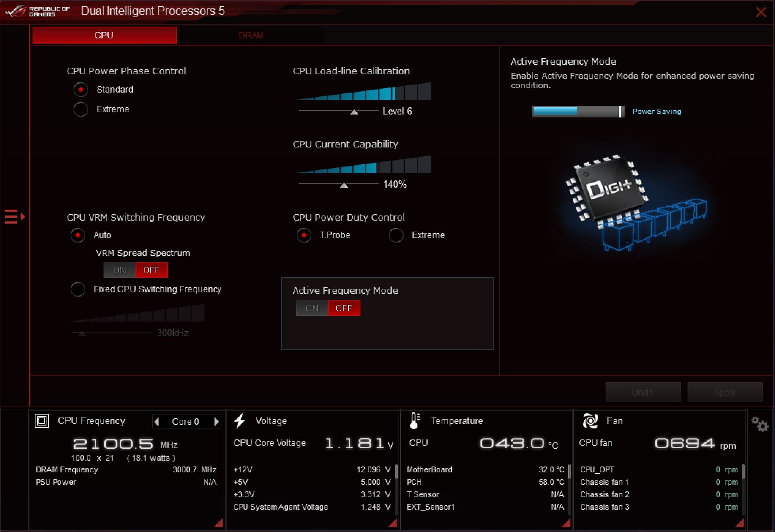Adjust CPU Current Capability slider thumb
The width and height of the screenshot is (775, 532).
[344, 186]
